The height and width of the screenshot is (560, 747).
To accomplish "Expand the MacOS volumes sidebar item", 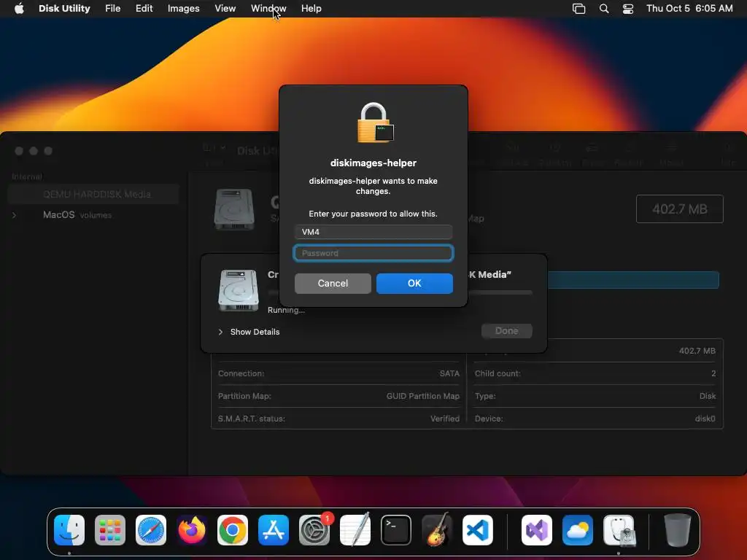I will pyautogui.click(x=15, y=215).
